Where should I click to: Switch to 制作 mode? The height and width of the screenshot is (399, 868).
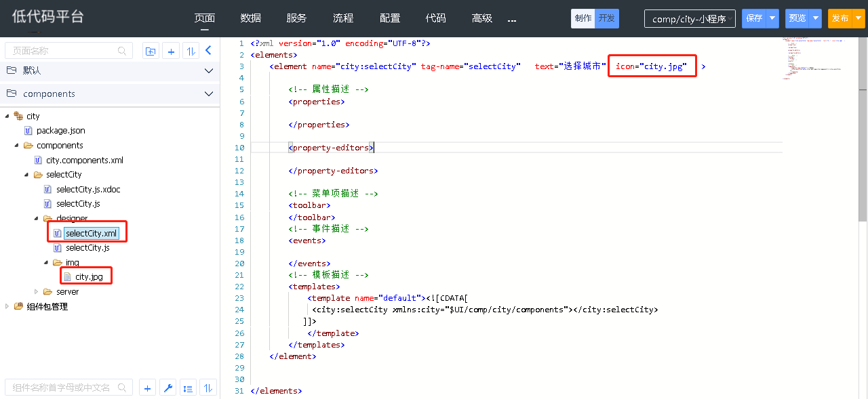(583, 19)
